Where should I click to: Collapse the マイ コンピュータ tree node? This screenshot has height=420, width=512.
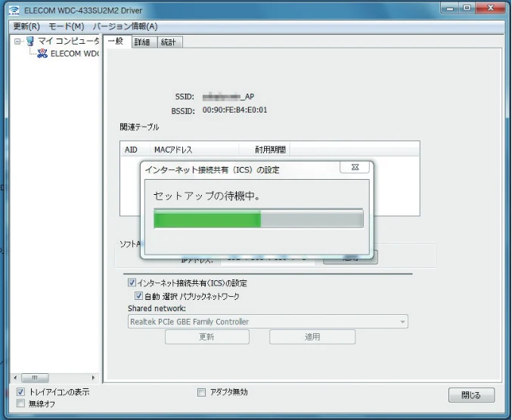pyautogui.click(x=17, y=42)
